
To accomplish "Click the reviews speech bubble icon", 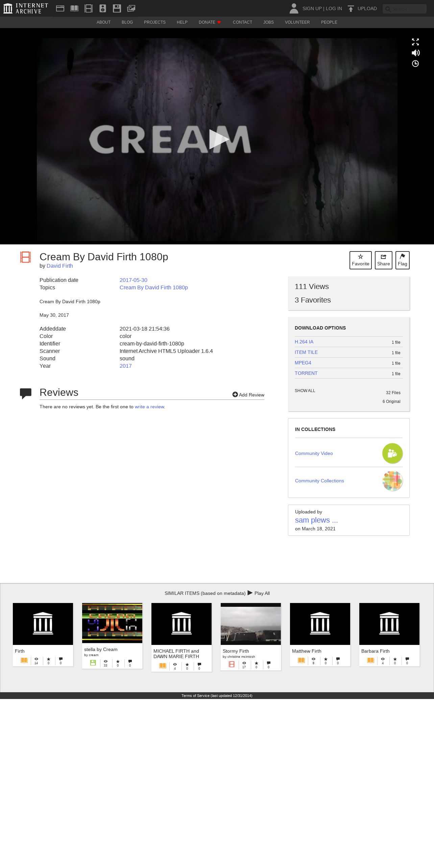I will [26, 393].
